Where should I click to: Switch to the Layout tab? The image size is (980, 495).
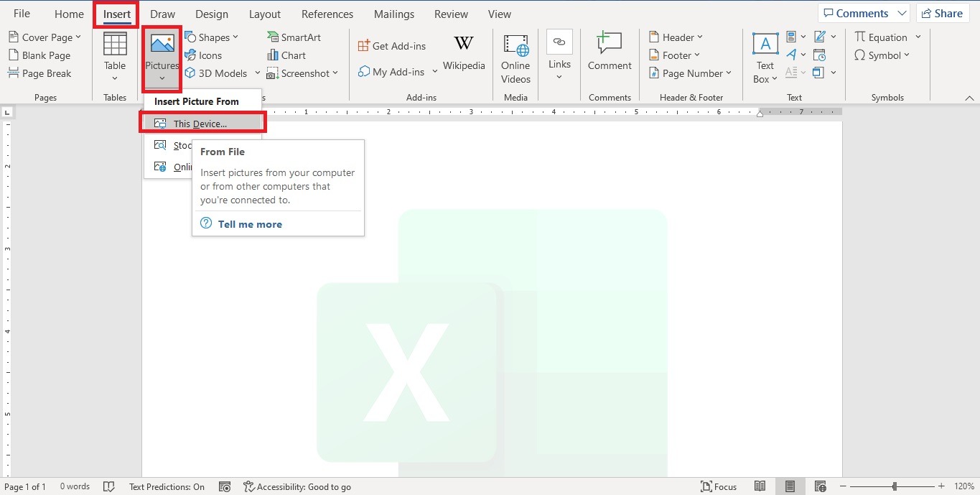265,14
